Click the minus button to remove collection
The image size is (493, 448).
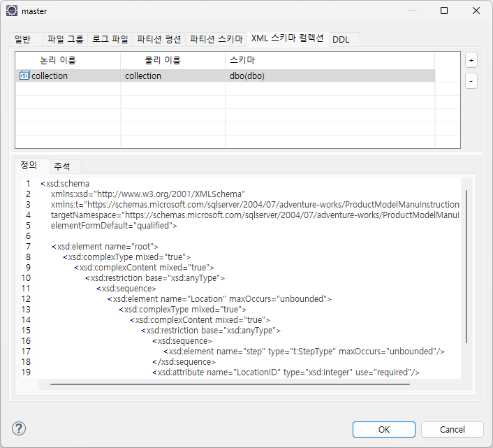pos(471,81)
